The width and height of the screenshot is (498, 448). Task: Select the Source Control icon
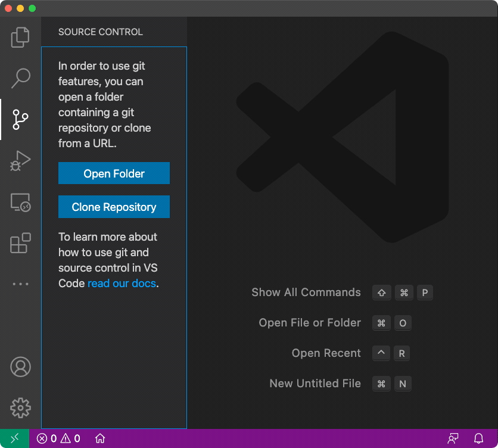pos(20,120)
